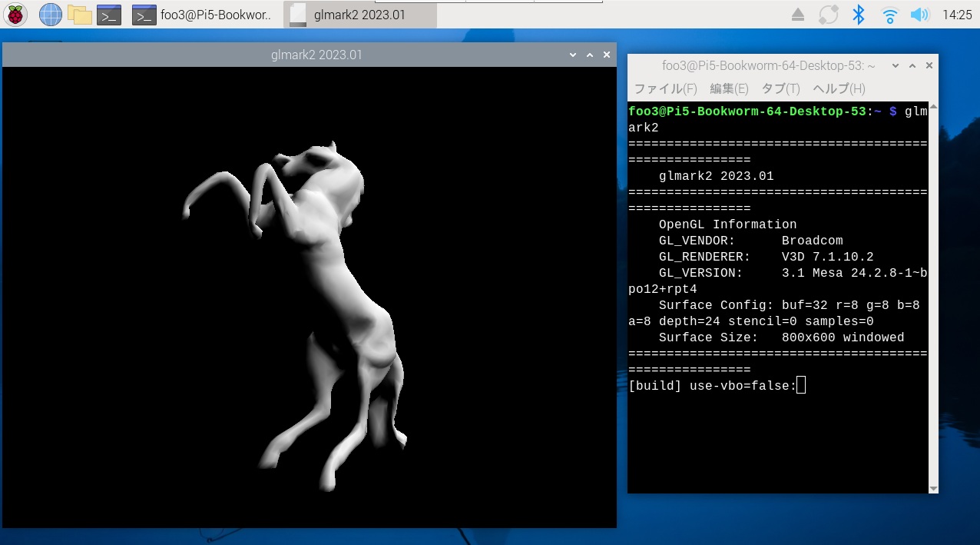Screen dimensions: 980x545
Task: Click the clock showing 14:25
Action: pyautogui.click(x=956, y=15)
